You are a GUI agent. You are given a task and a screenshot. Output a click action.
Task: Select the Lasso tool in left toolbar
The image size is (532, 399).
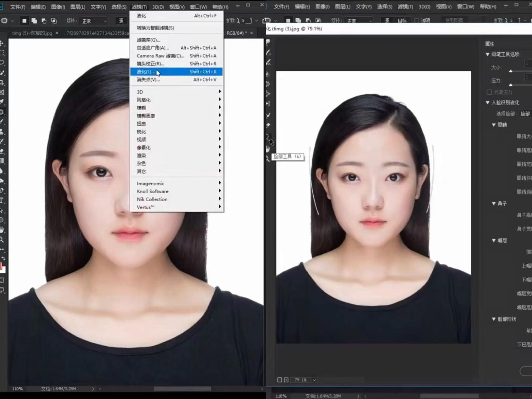click(2, 63)
